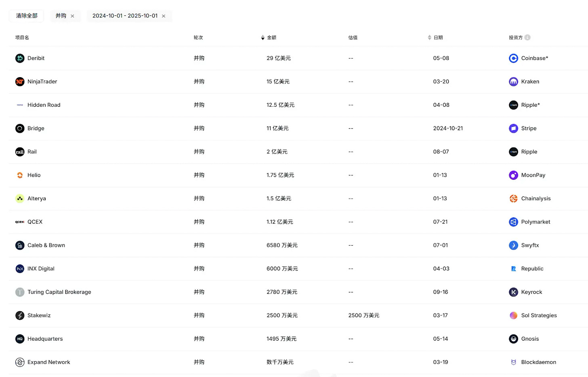Click the Hidden Road project logo
588x377 pixels.
coord(20,105)
